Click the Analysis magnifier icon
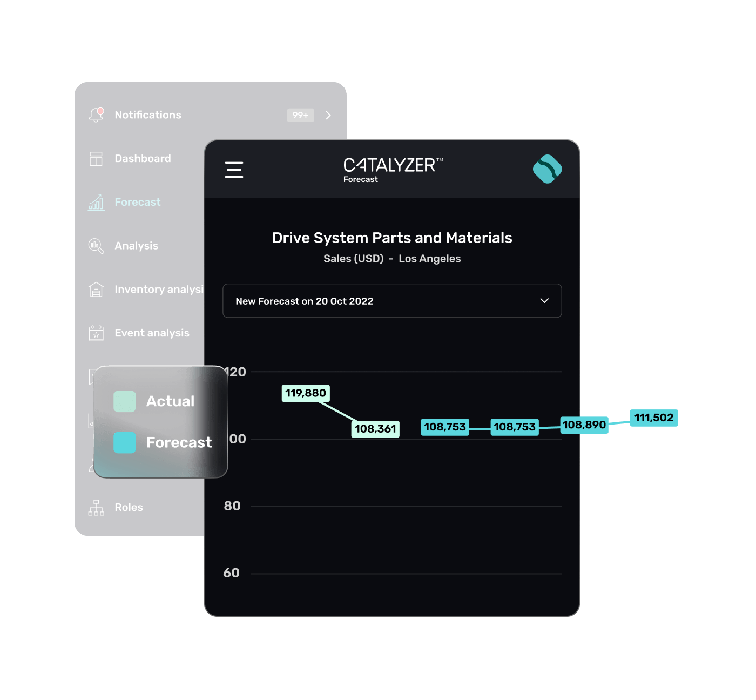Image resolution: width=756 pixels, height=700 pixels. tap(96, 246)
